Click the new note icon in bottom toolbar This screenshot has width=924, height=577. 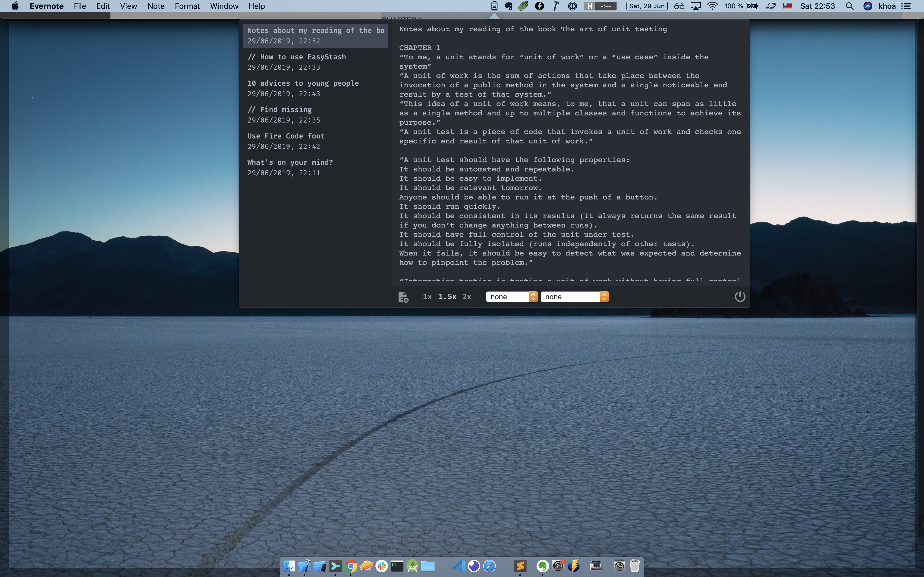click(403, 297)
